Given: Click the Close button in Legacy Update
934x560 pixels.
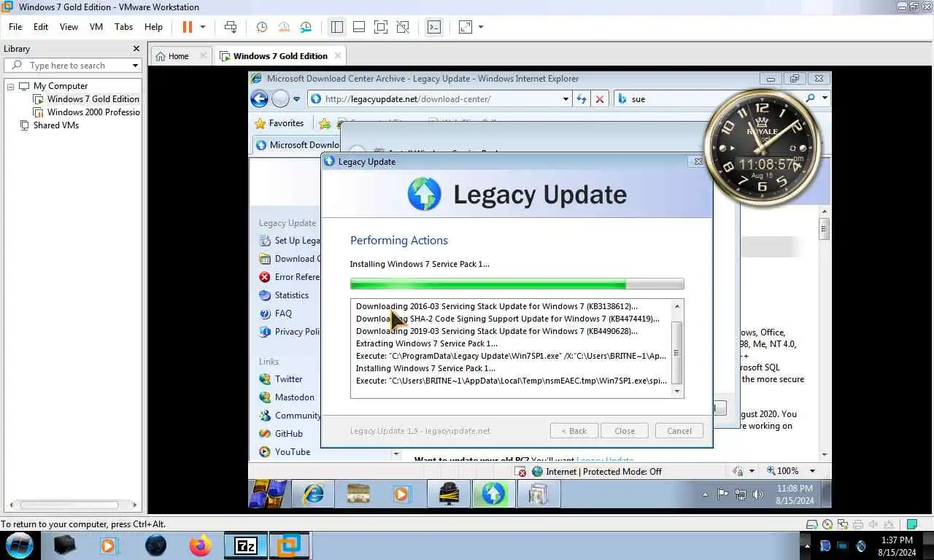Looking at the screenshot, I should (625, 431).
